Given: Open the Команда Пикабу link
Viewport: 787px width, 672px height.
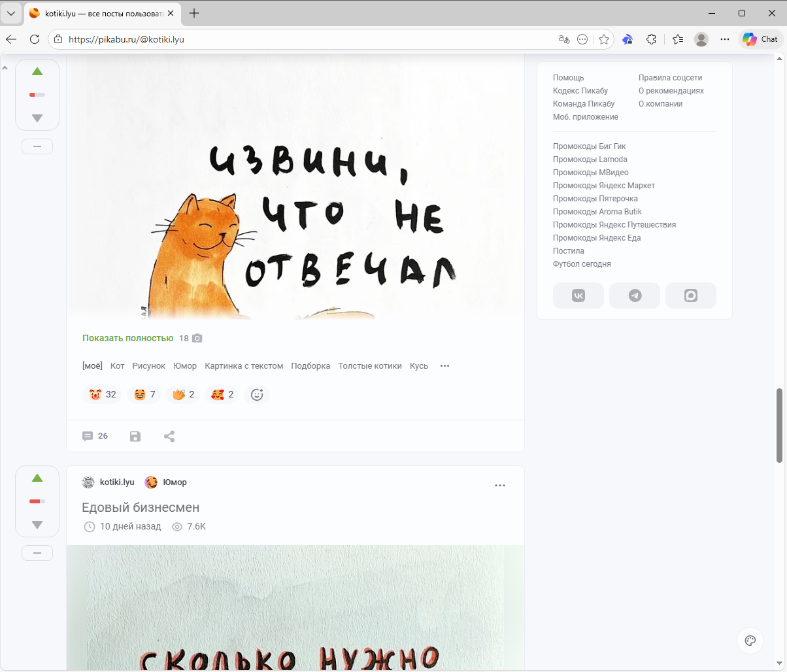Looking at the screenshot, I should point(584,104).
